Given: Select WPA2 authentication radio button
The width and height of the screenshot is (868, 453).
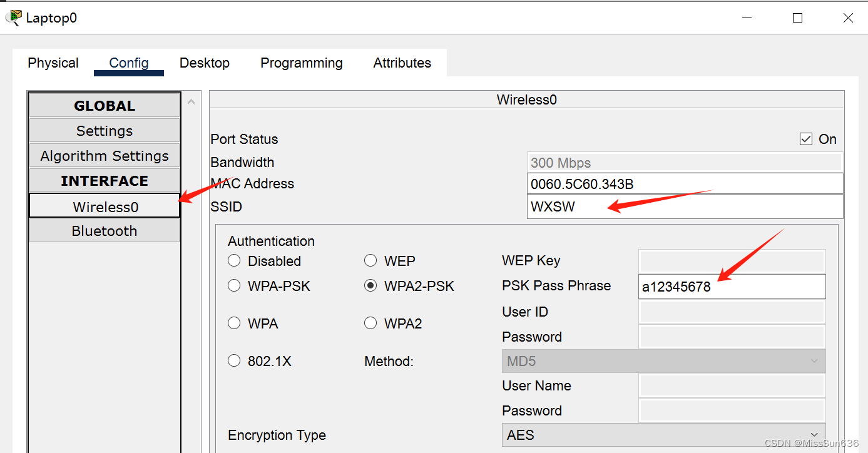Looking at the screenshot, I should pos(370,323).
